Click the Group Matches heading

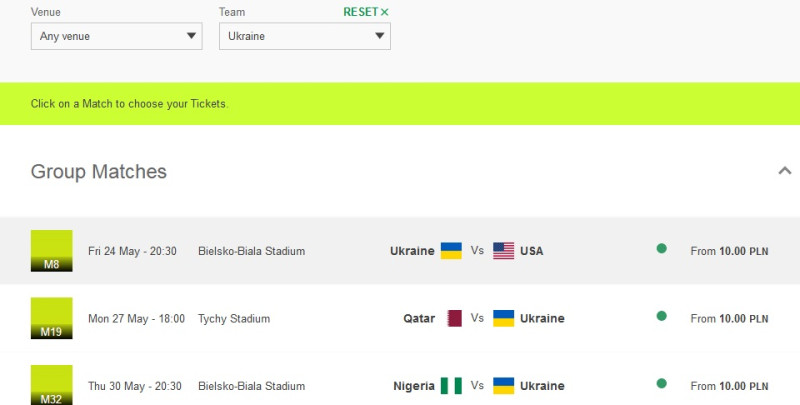[98, 171]
